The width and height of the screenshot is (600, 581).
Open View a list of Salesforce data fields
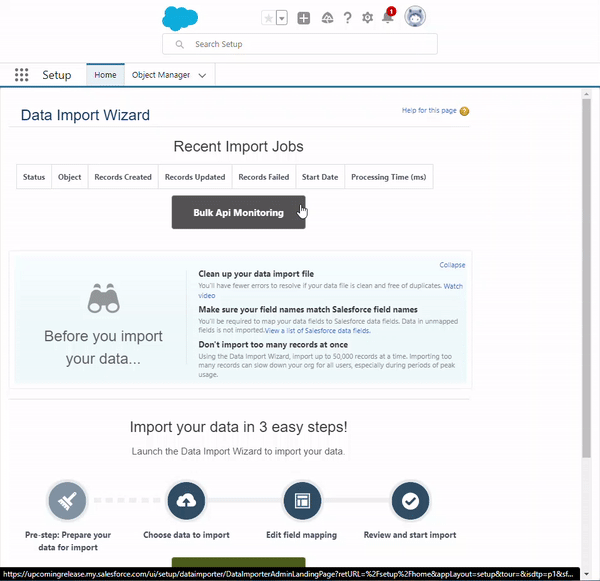(x=318, y=331)
